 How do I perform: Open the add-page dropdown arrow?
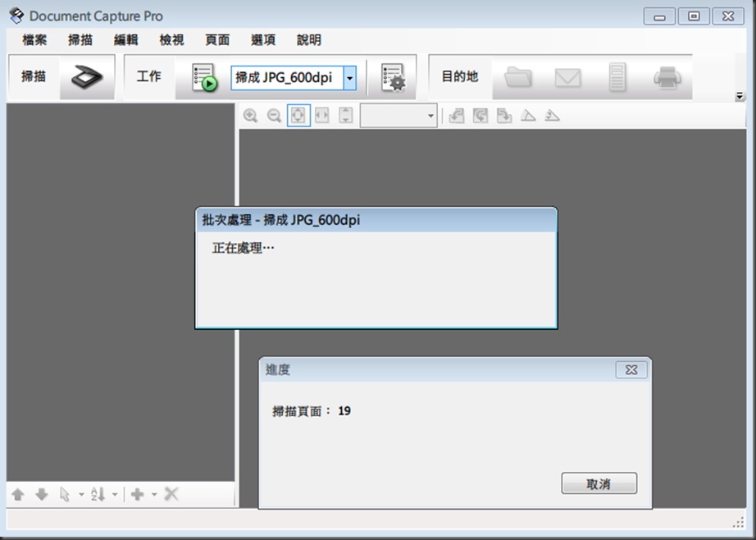[x=154, y=494]
